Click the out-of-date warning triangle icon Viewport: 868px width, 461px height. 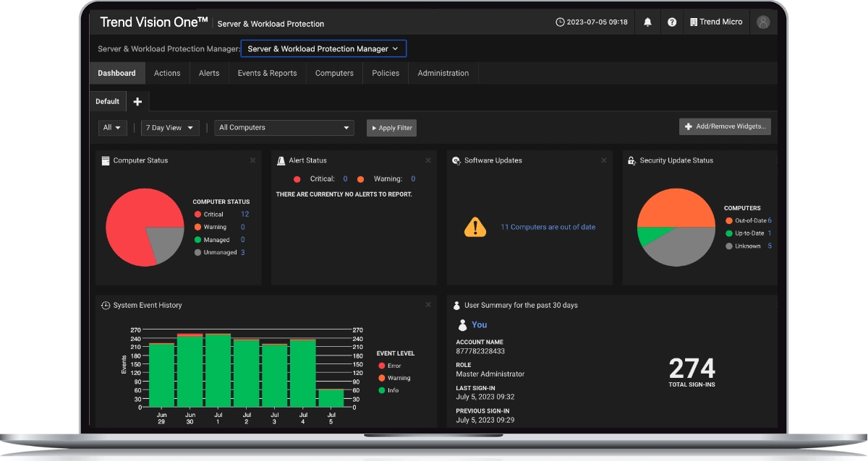[475, 227]
